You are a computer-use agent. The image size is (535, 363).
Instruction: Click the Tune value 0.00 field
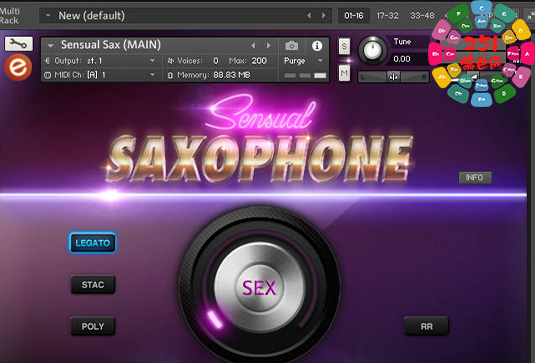tap(402, 59)
